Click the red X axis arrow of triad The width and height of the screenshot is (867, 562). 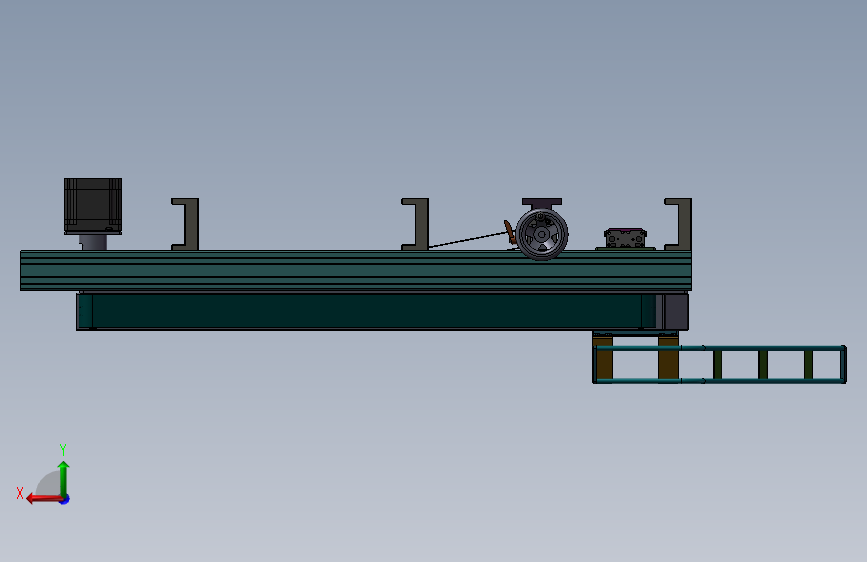[44, 499]
